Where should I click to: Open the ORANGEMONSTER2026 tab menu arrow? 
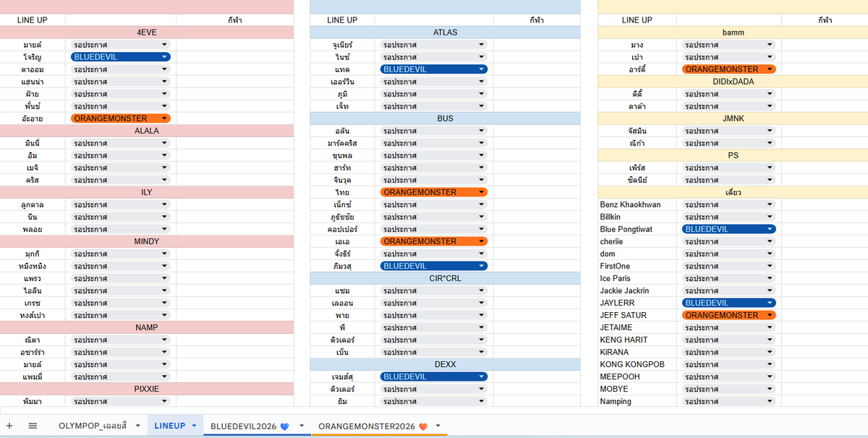click(x=438, y=426)
